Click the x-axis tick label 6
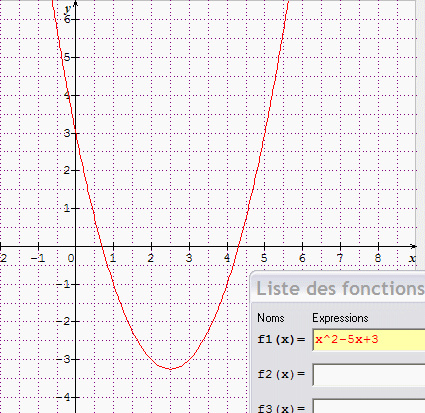Image resolution: width=425 pixels, height=413 pixels. (x=302, y=258)
